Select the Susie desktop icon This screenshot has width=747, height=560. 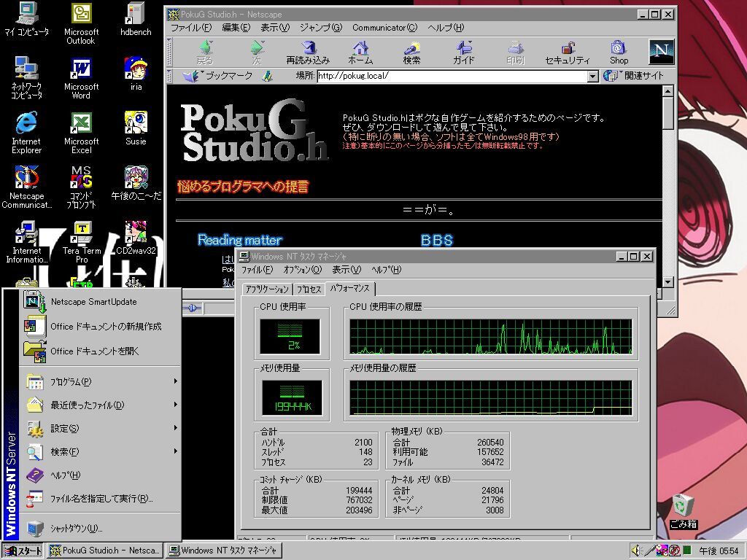pos(136,128)
